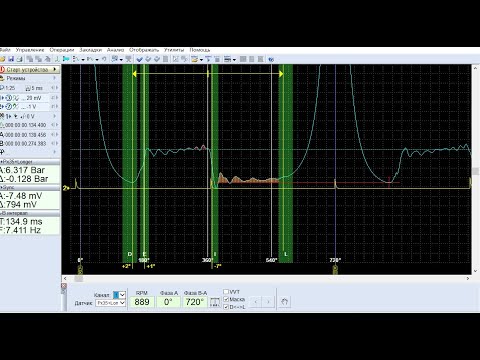Open the Датчик sensor dropdown
Image resolution: width=480 pixels, height=360 pixels.
(111, 303)
